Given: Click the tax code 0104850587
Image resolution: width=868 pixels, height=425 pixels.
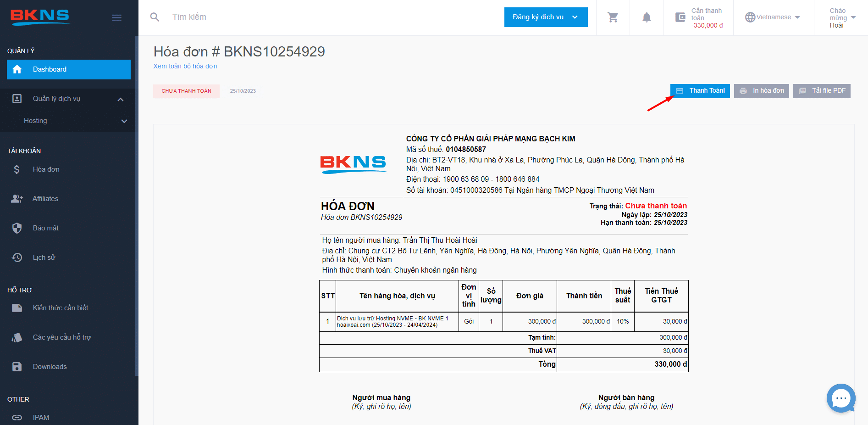Looking at the screenshot, I should (x=466, y=150).
